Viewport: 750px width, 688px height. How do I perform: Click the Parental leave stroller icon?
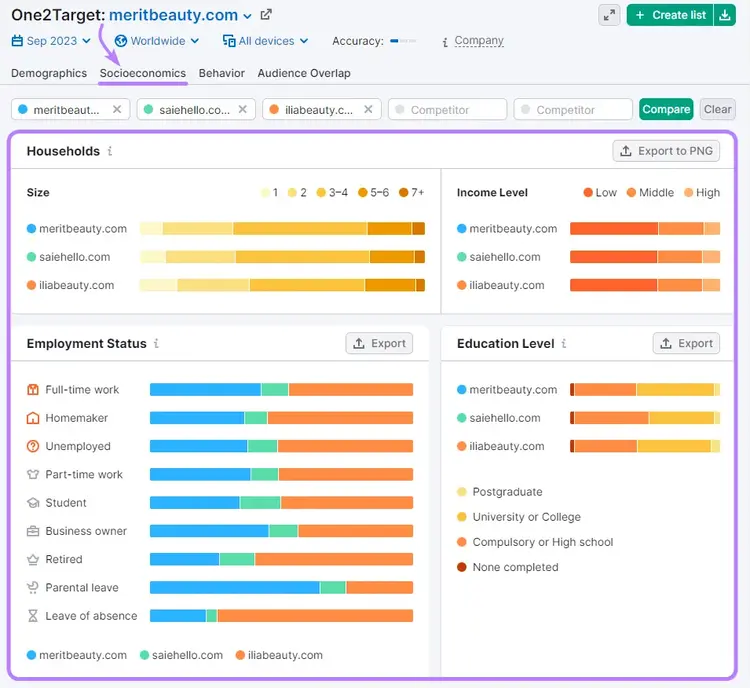[33, 587]
